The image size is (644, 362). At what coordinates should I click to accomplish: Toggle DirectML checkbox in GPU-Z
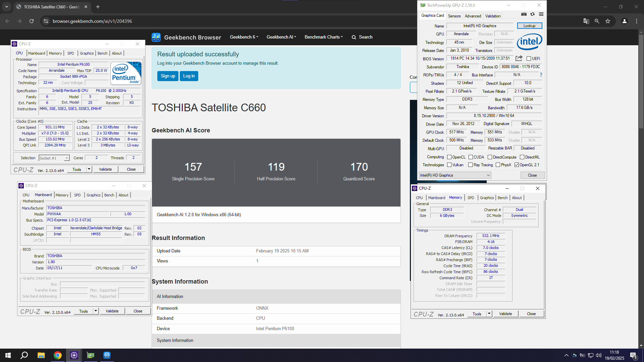click(x=522, y=157)
